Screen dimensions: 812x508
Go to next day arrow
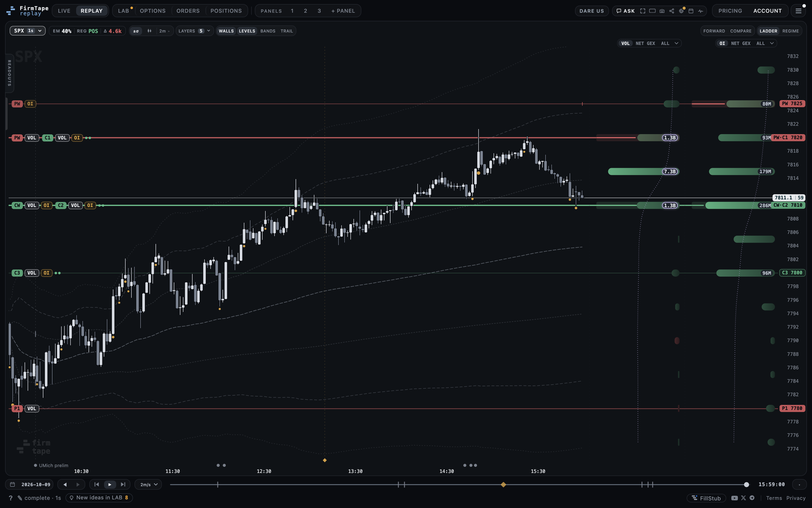(x=78, y=484)
